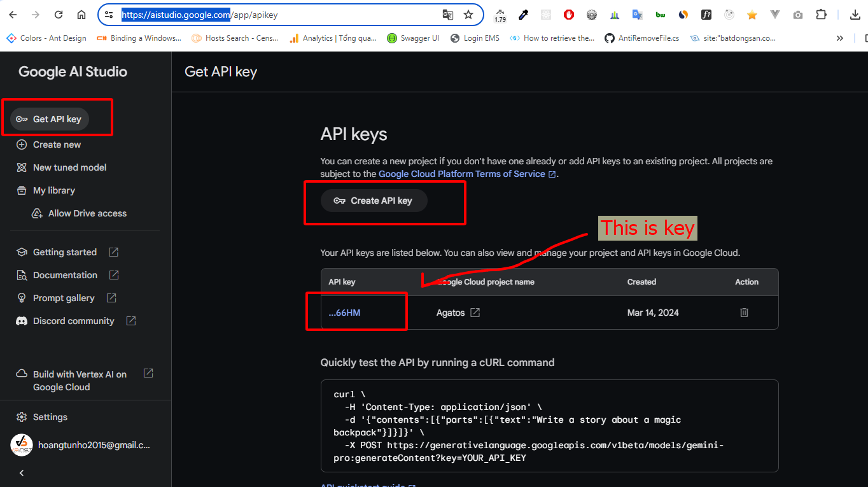Image resolution: width=868 pixels, height=487 pixels.
Task: Click the browser back arrow
Action: tap(13, 15)
